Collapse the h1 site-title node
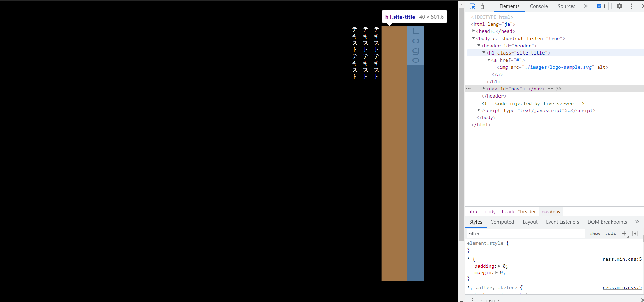The image size is (644, 302). [x=484, y=53]
